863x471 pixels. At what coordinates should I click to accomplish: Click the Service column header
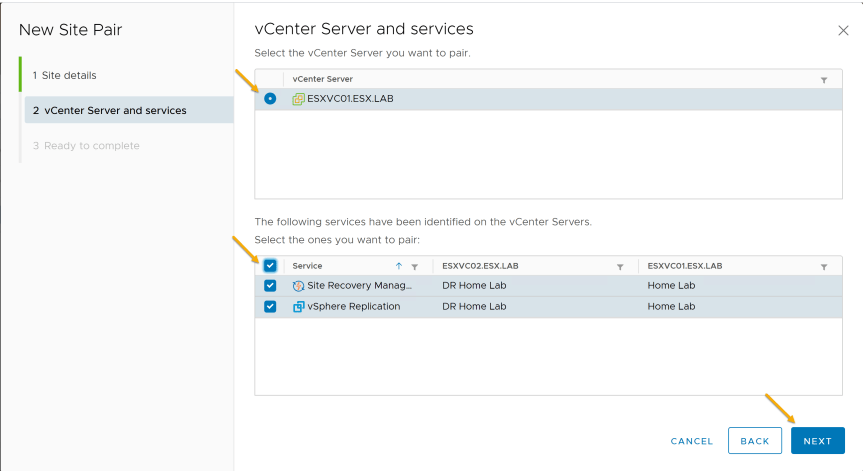(x=307, y=266)
